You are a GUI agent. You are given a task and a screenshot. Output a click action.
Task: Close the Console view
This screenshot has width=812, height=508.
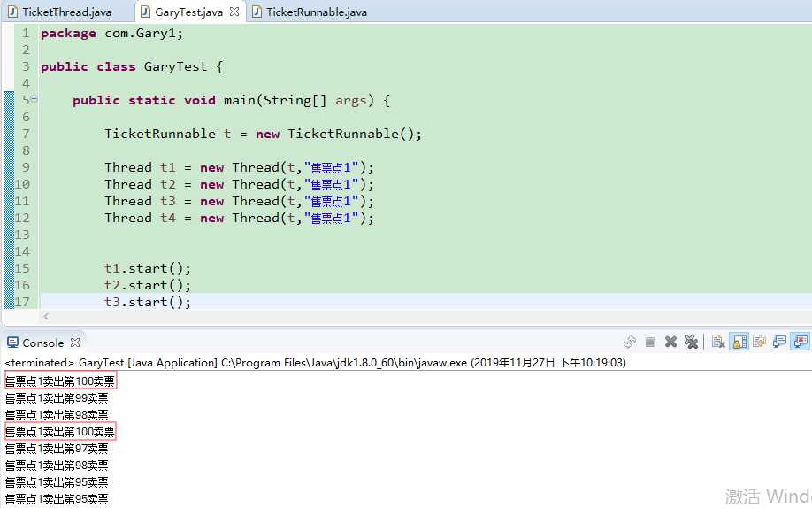[75, 343]
